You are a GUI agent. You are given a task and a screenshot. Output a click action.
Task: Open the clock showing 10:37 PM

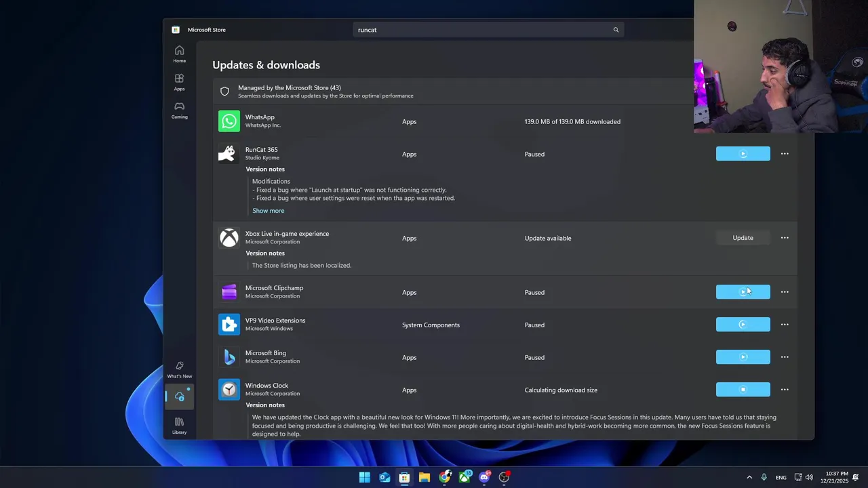(835, 477)
